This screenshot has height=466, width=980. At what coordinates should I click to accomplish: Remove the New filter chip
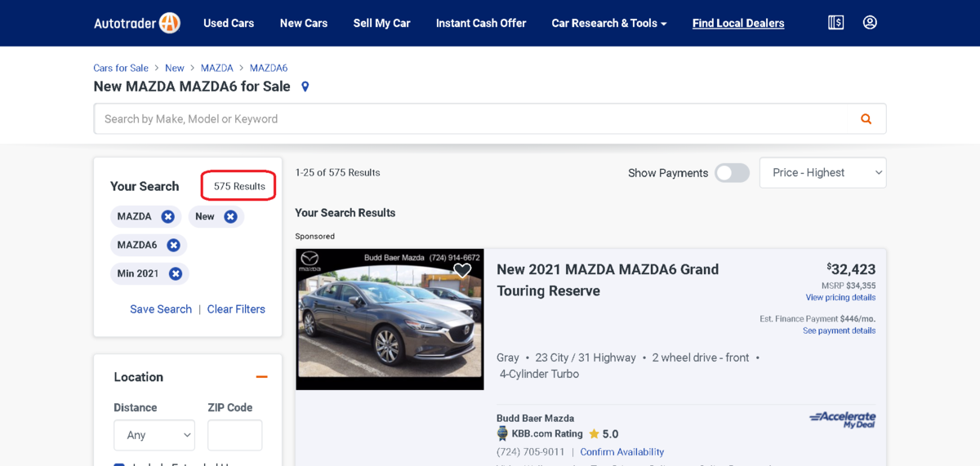(x=230, y=216)
